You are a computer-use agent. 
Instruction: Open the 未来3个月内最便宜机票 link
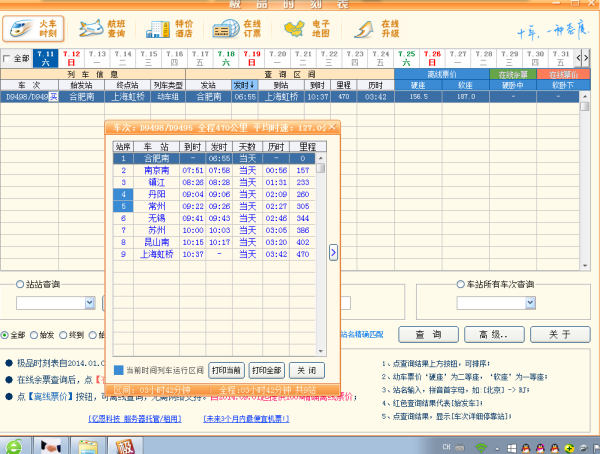click(246, 419)
